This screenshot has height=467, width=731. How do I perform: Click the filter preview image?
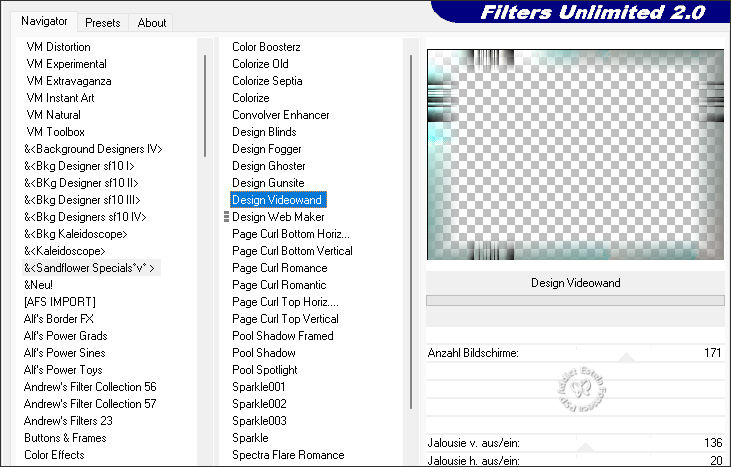click(575, 155)
